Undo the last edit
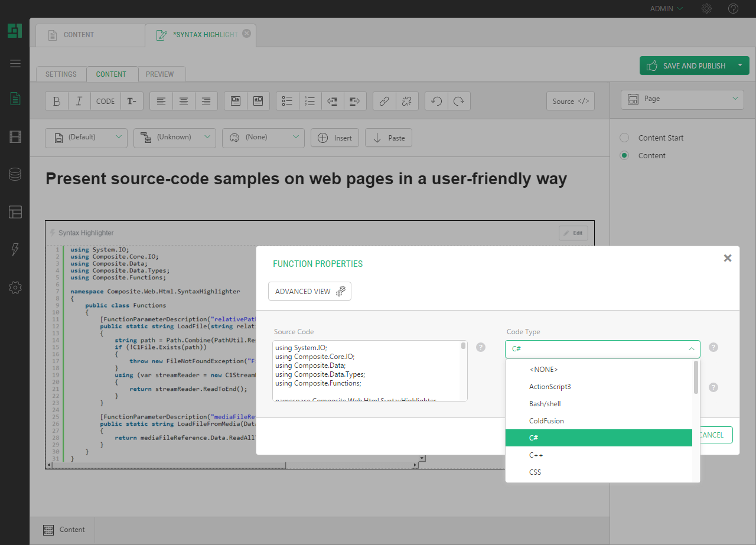Image resolution: width=756 pixels, height=545 pixels. pos(436,101)
